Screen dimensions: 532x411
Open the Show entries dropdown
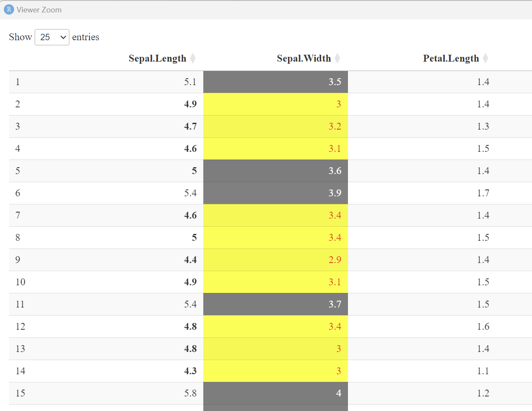coord(52,37)
